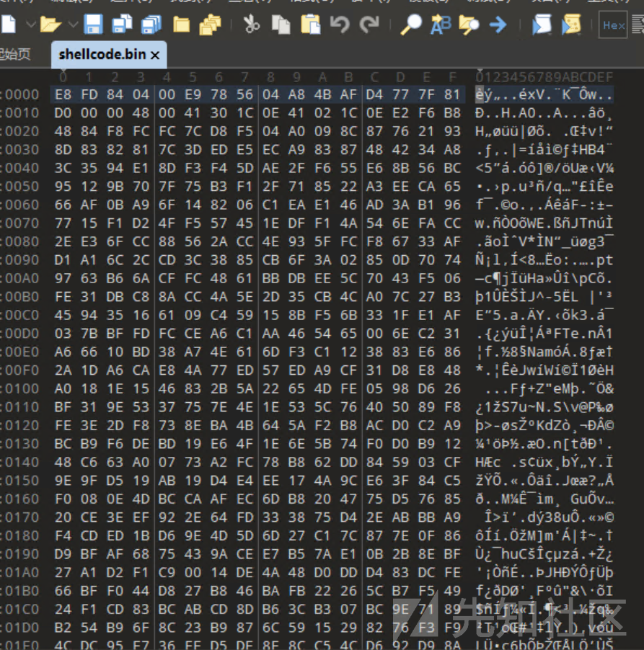Click byte DF in row 0070
644x650 pixels.
[x=296, y=223]
